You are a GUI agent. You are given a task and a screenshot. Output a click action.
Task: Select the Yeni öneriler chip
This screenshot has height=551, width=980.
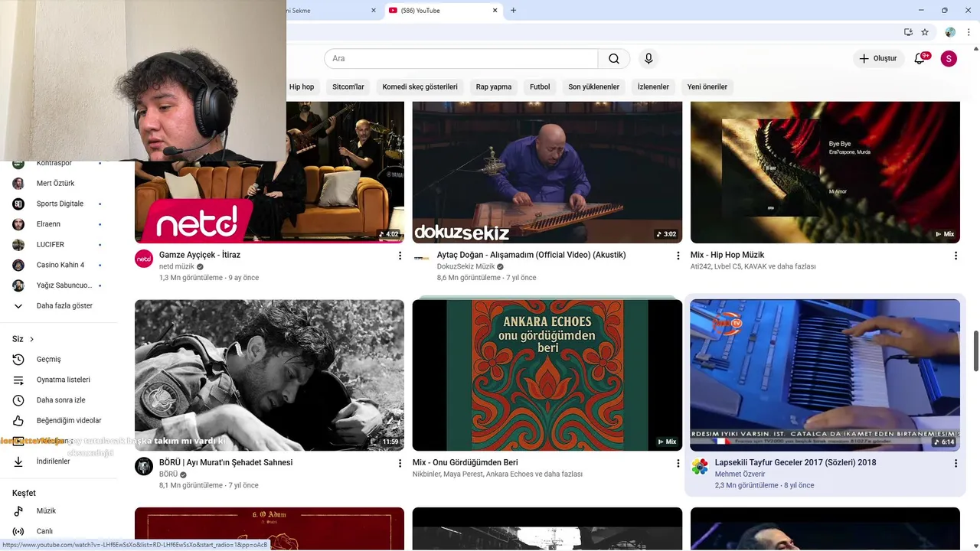coord(707,86)
